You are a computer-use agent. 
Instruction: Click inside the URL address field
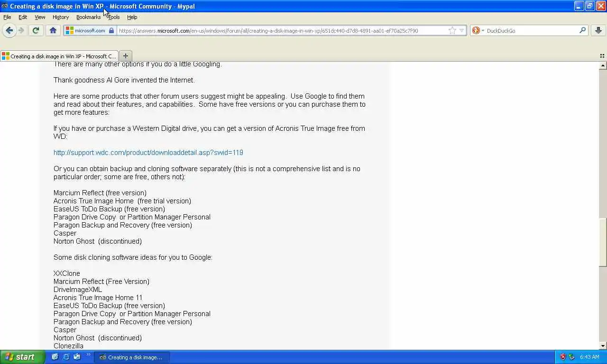(282, 30)
